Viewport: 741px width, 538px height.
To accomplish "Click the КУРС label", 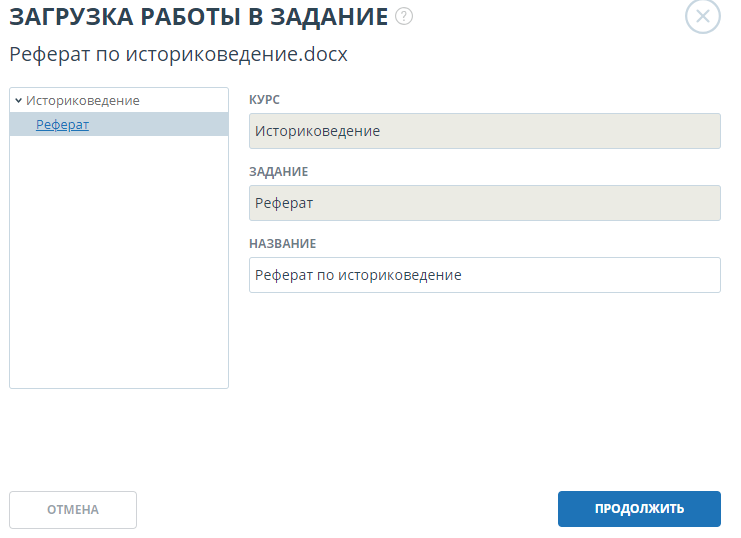I will [x=264, y=100].
